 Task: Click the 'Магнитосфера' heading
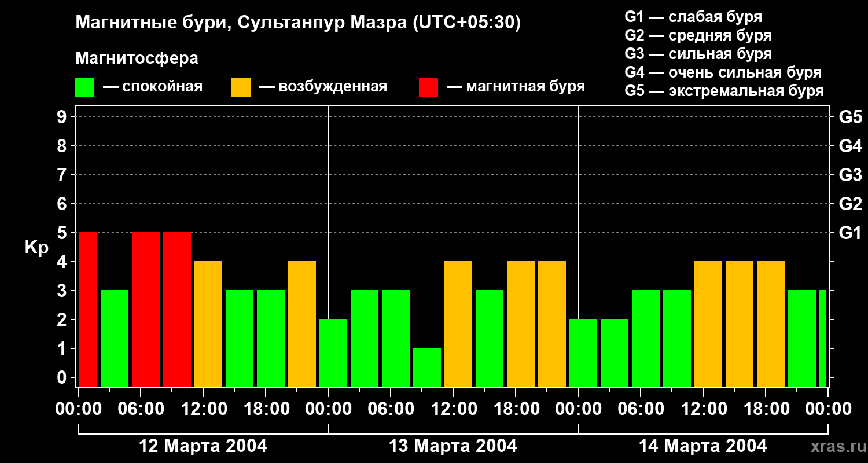(137, 58)
